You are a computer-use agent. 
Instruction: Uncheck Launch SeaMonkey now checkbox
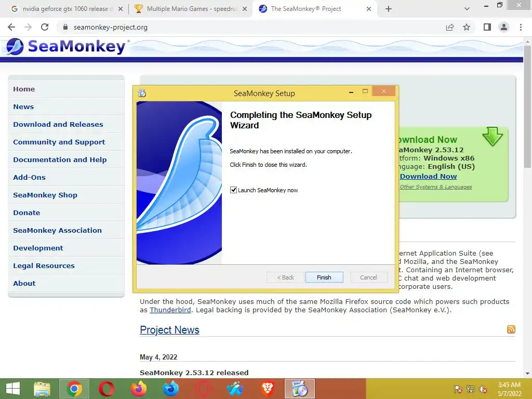pyautogui.click(x=233, y=190)
